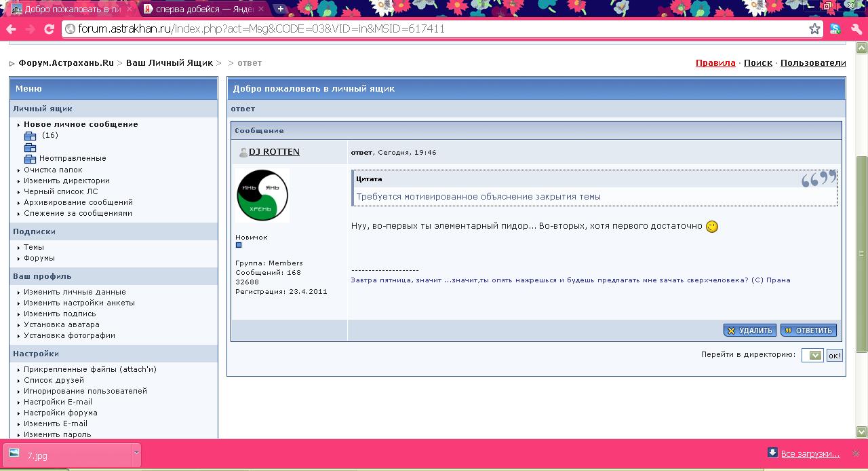
Task: Click the vertical scrollbar down arrow
Action: (x=861, y=432)
